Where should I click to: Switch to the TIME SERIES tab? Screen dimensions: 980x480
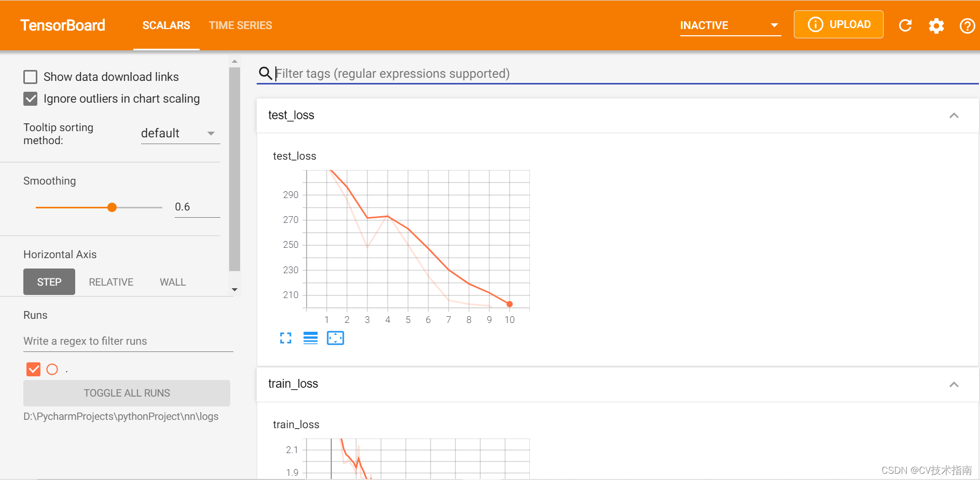(241, 25)
